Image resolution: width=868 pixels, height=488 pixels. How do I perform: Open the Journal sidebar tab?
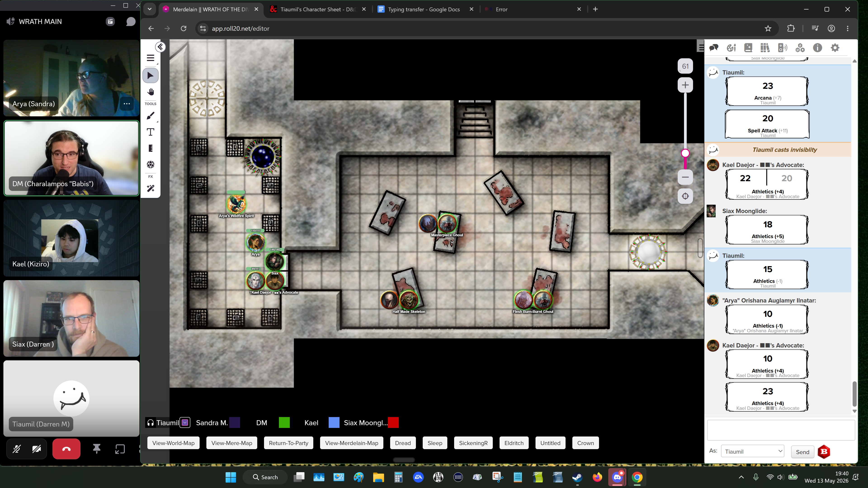point(748,48)
